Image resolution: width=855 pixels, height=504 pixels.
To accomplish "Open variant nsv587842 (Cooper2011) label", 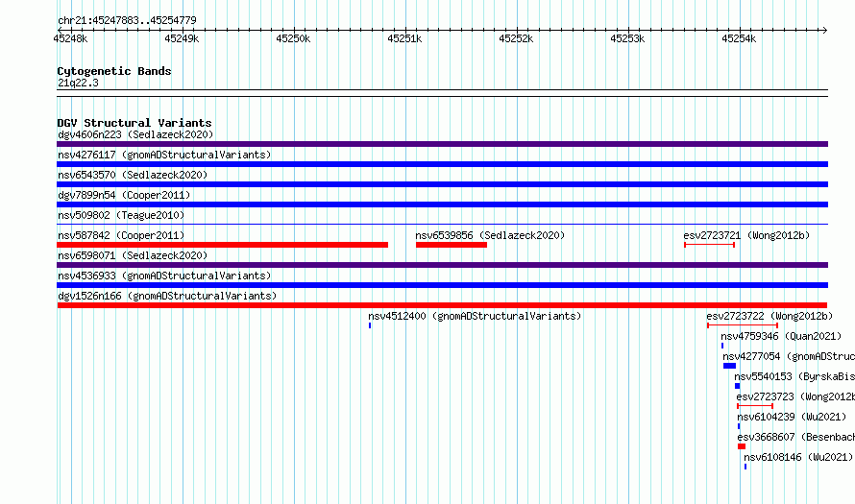I will pos(121,235).
